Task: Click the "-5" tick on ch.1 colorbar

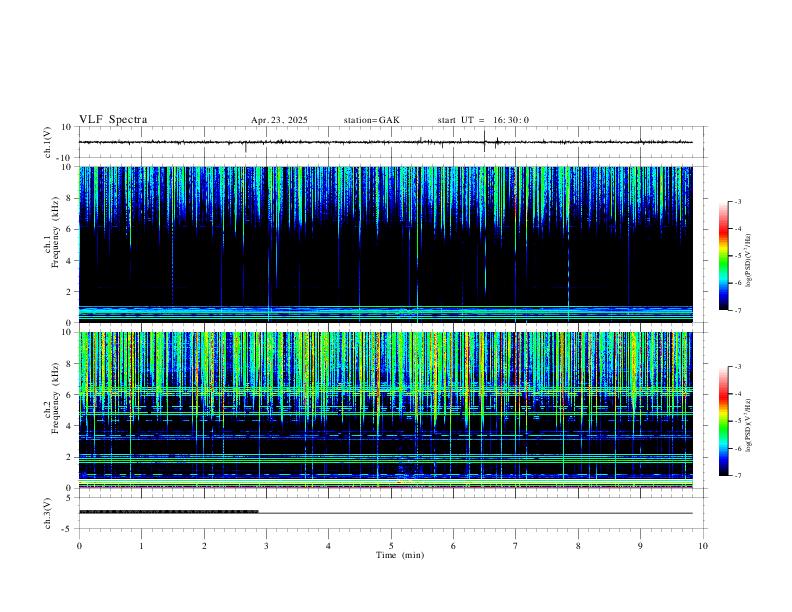Action: coord(737,256)
